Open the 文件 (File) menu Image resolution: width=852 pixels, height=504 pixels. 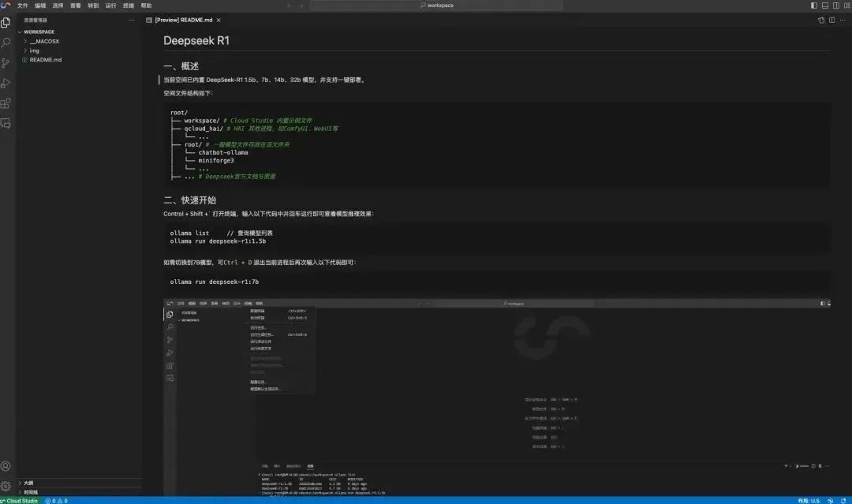coord(22,6)
